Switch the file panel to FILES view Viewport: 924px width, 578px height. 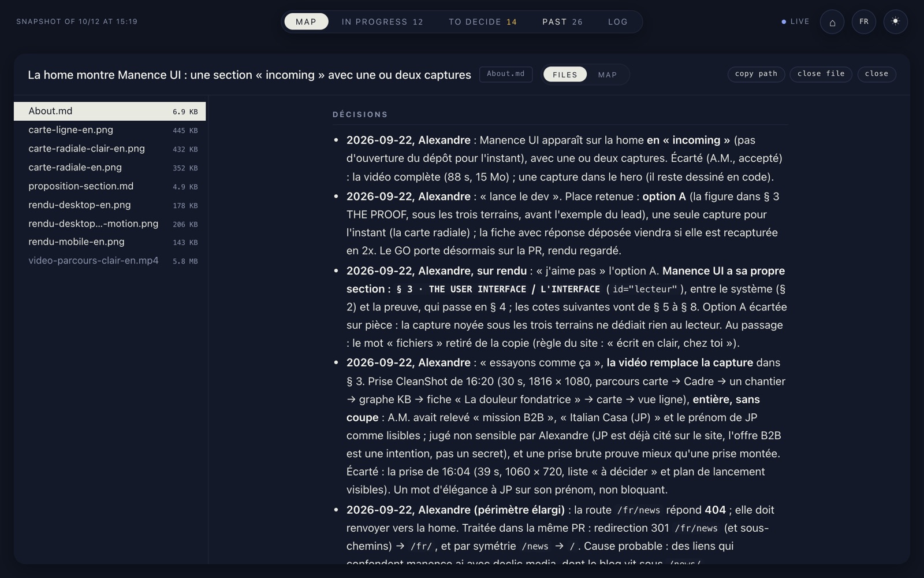(x=565, y=75)
